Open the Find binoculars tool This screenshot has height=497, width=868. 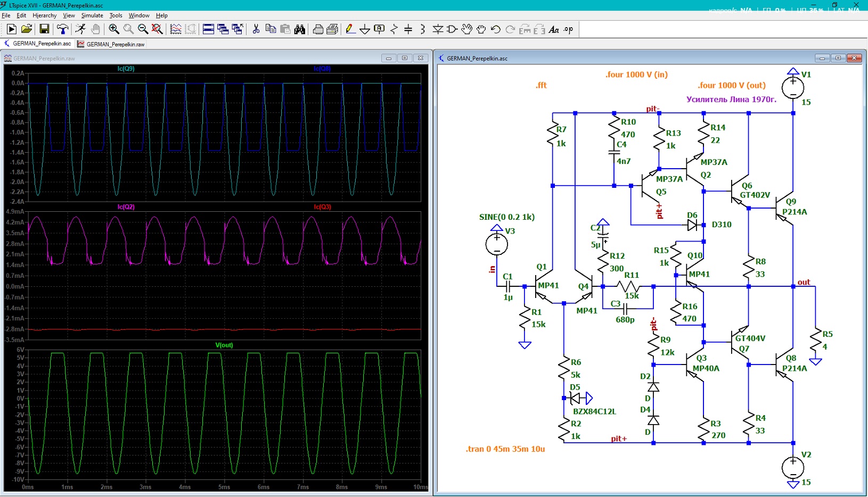tap(300, 29)
